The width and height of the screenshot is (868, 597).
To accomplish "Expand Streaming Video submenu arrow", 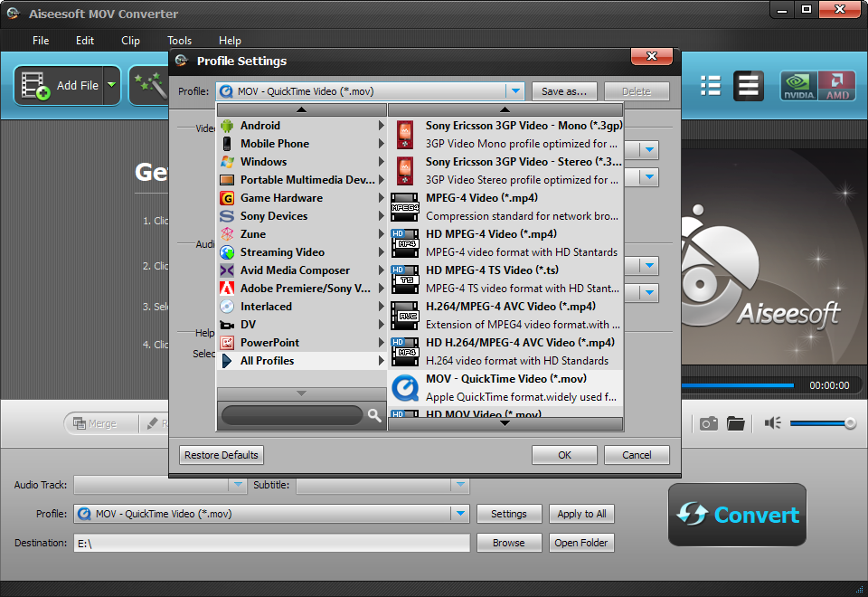I will point(381,252).
